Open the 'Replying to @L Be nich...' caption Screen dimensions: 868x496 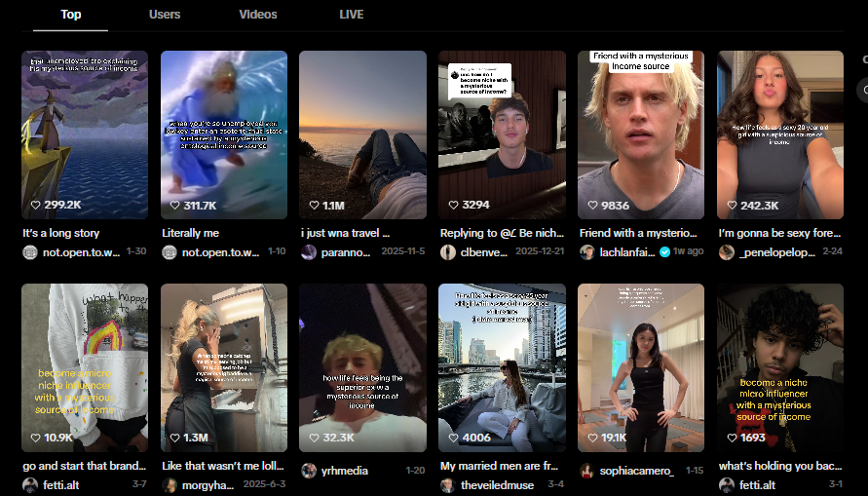pyautogui.click(x=502, y=233)
